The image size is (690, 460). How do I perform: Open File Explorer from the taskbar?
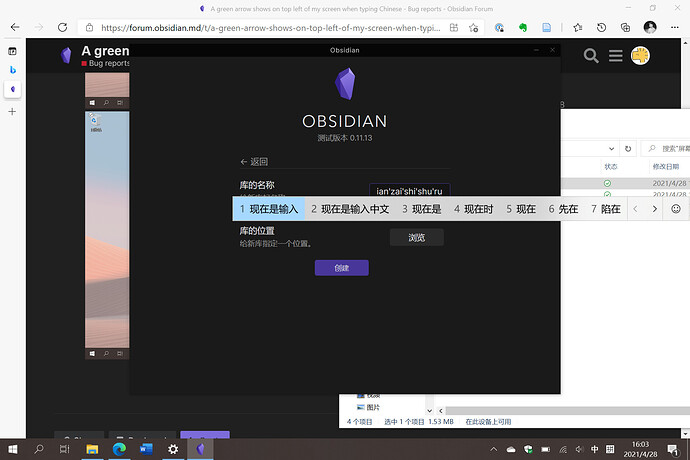(x=92, y=449)
